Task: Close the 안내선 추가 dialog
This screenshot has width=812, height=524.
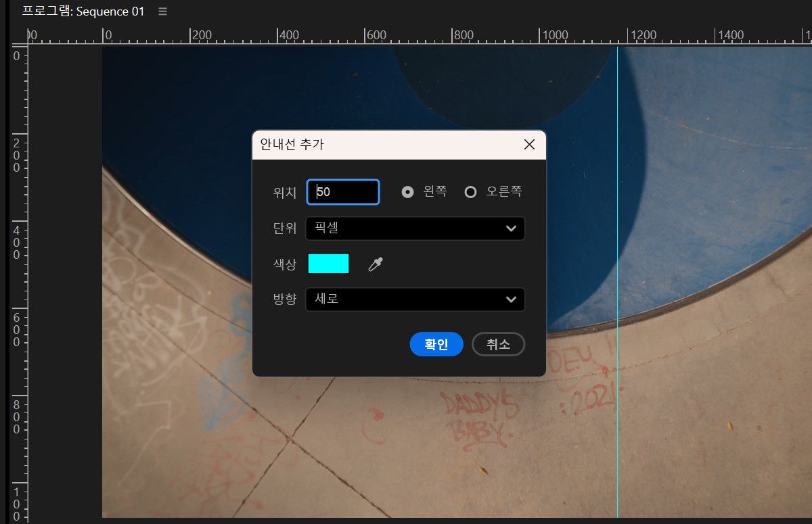Action: pos(530,144)
